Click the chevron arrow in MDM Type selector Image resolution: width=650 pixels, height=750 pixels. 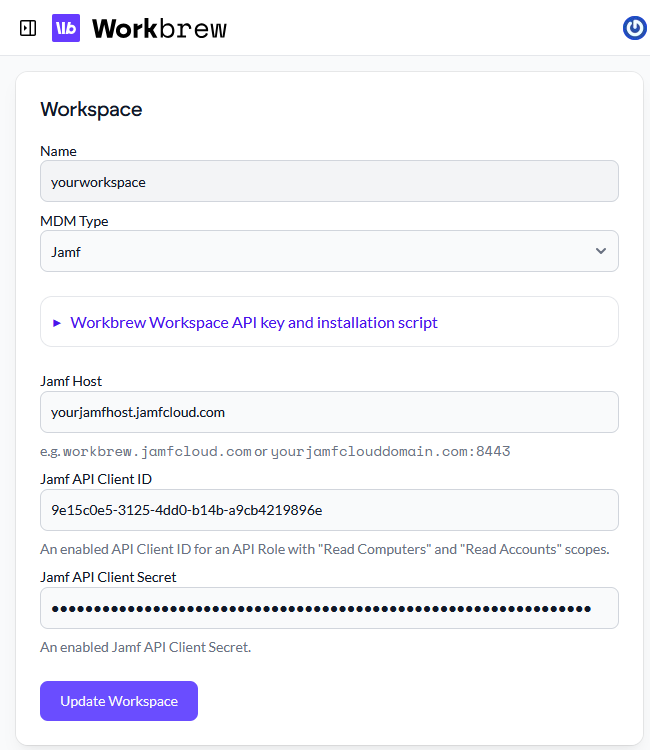click(600, 251)
